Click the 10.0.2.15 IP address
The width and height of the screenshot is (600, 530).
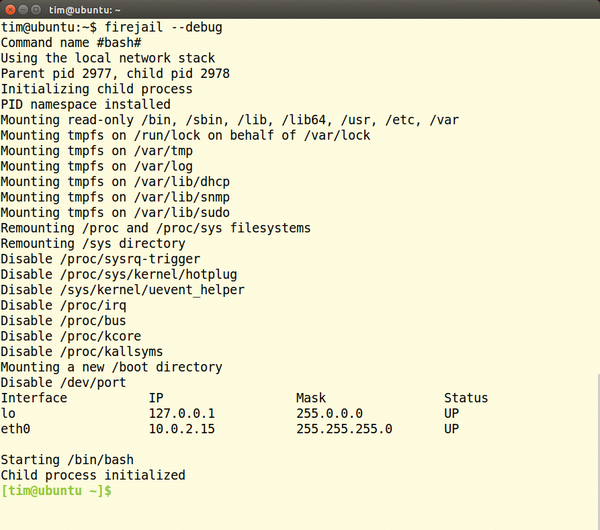pyautogui.click(x=182, y=429)
